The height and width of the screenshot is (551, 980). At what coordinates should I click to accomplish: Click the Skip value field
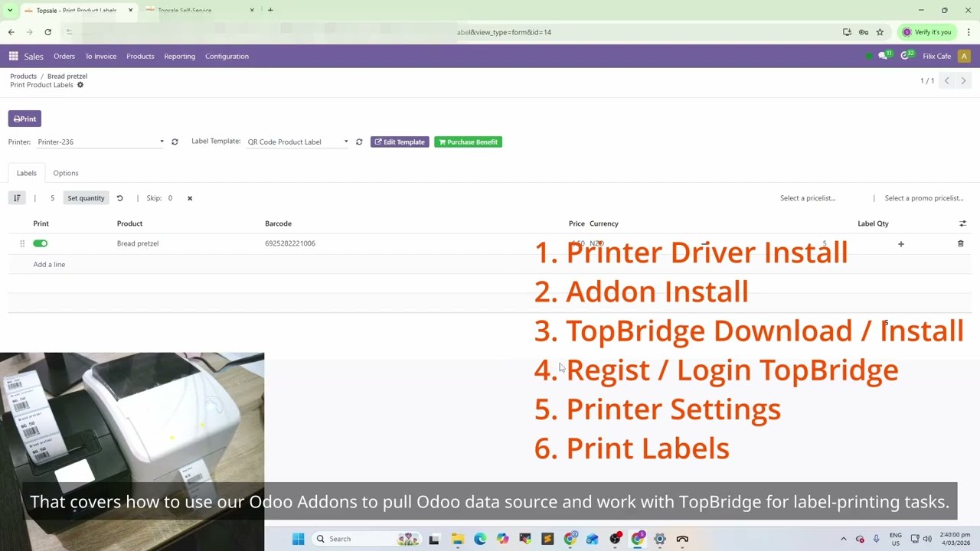click(171, 198)
